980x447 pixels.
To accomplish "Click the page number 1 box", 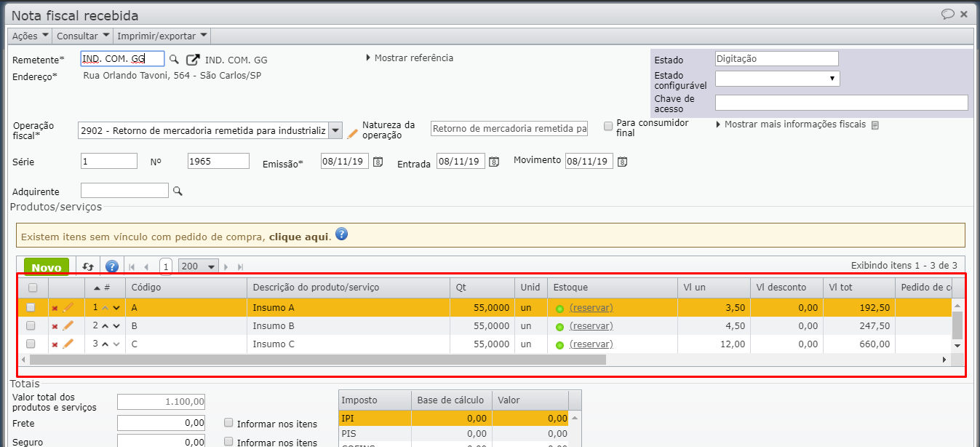I will (166, 267).
